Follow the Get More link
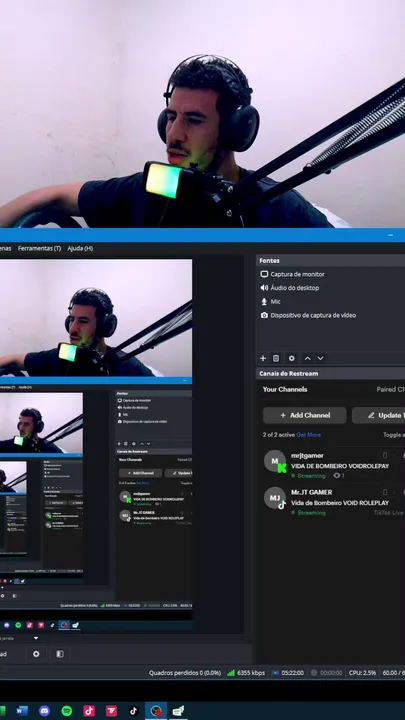Image resolution: width=405 pixels, height=720 pixels. [309, 435]
